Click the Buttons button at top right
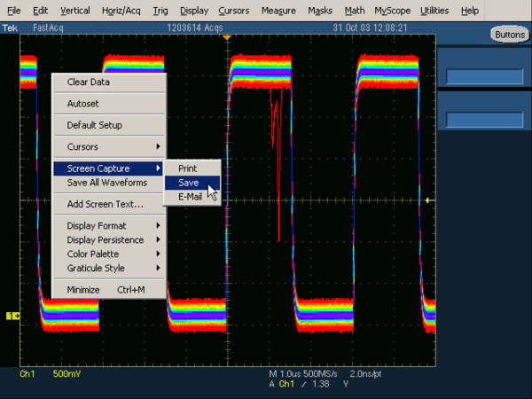 (x=509, y=34)
